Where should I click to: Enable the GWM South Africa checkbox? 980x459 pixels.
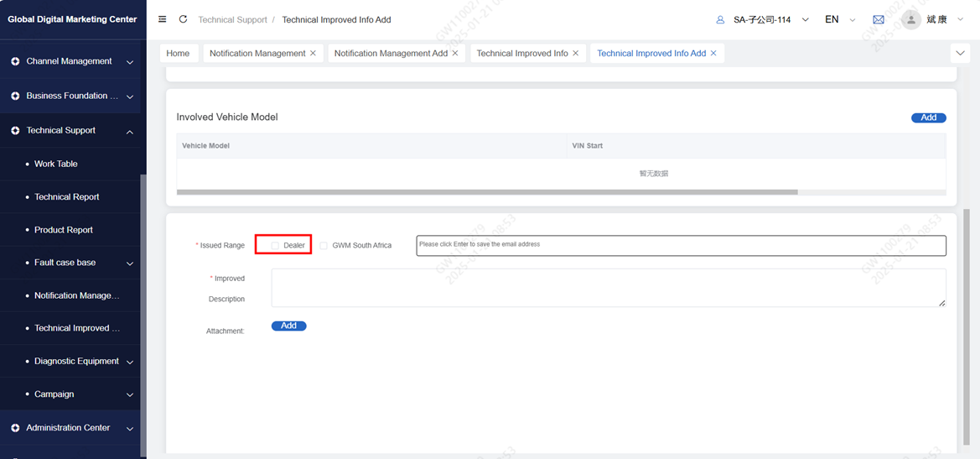point(324,245)
